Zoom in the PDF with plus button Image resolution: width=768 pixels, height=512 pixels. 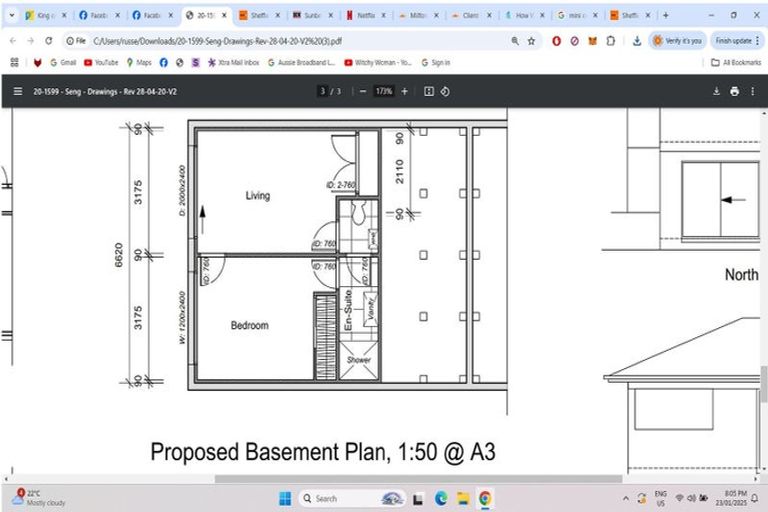click(x=404, y=91)
